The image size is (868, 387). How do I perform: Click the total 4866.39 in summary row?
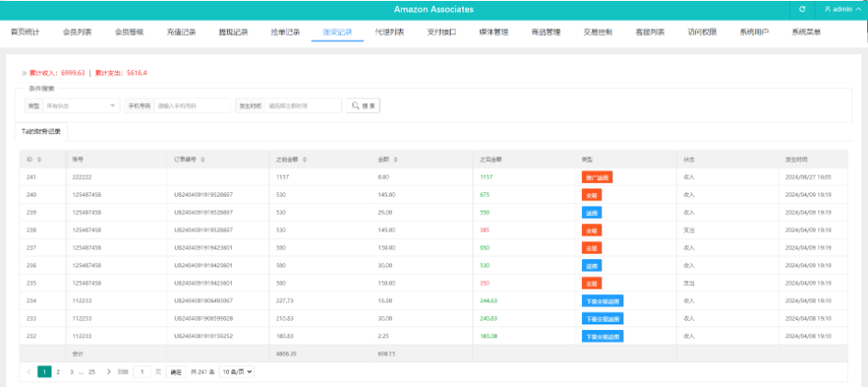(x=286, y=353)
